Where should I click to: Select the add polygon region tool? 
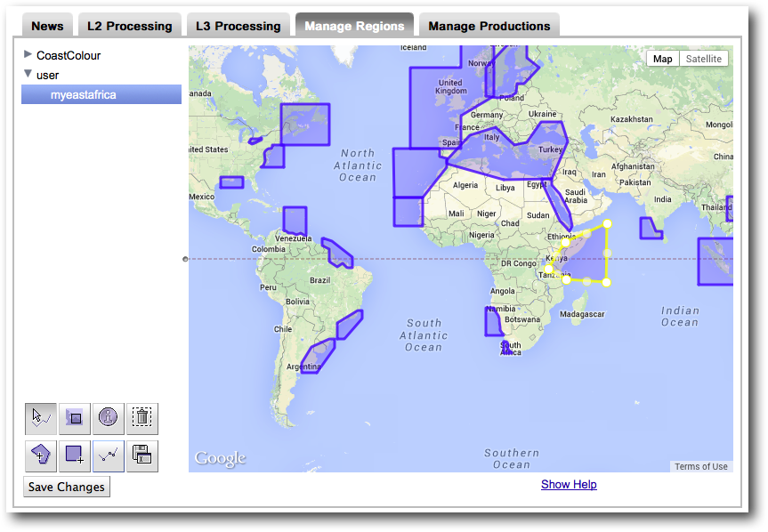[41, 455]
